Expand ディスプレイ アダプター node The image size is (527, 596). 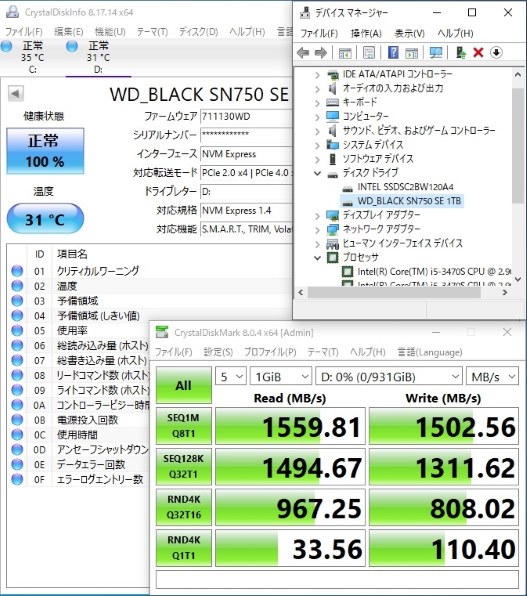317,216
